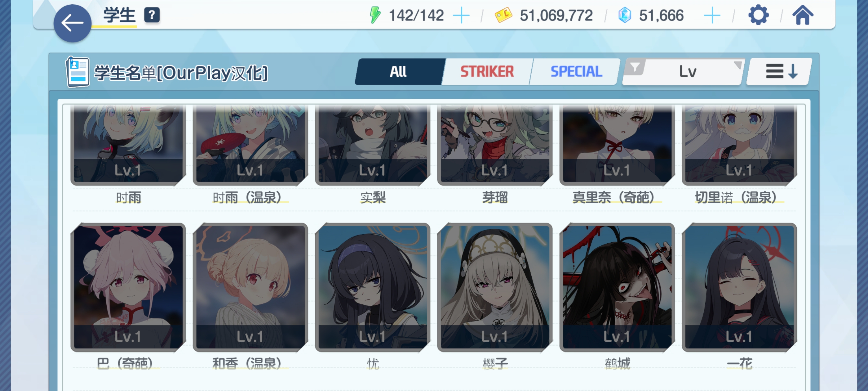868x391 pixels.
Task: Open the filter funnel icon
Action: (635, 67)
